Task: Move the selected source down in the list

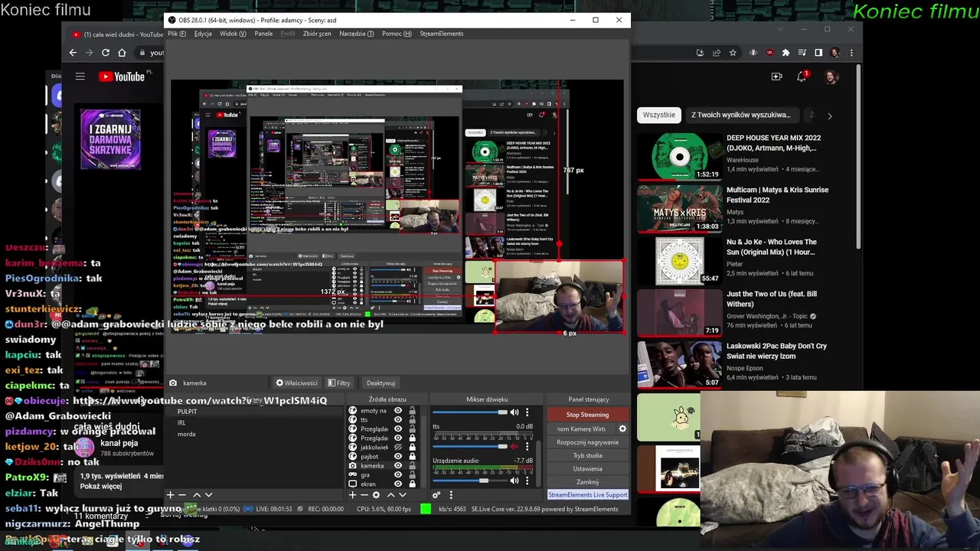Action: coord(403,495)
